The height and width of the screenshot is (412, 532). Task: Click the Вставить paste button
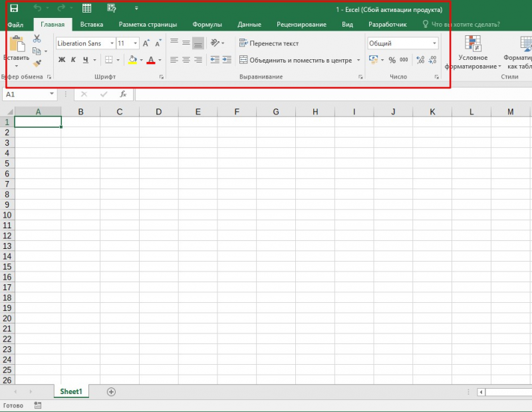point(17,51)
